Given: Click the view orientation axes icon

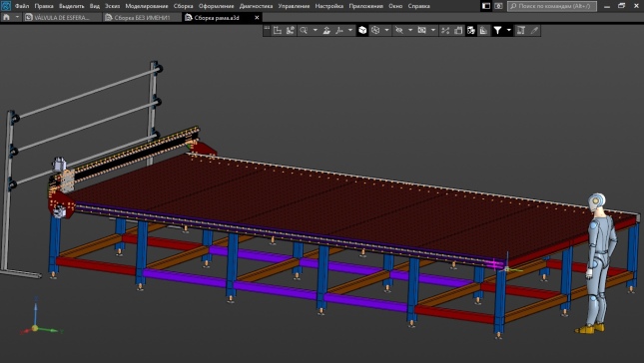Looking at the screenshot, I should click(339, 30).
